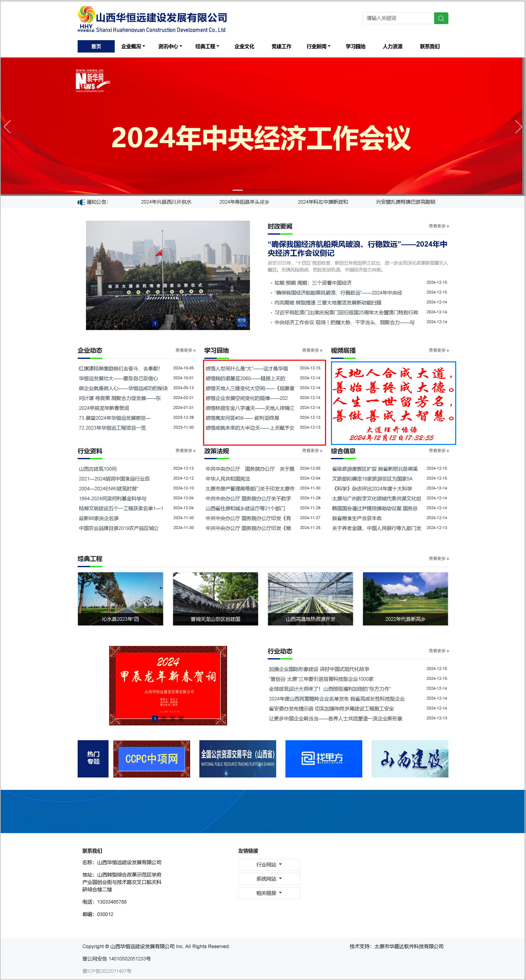
Task: Click the announcement speaker icon
Action: [x=81, y=202]
